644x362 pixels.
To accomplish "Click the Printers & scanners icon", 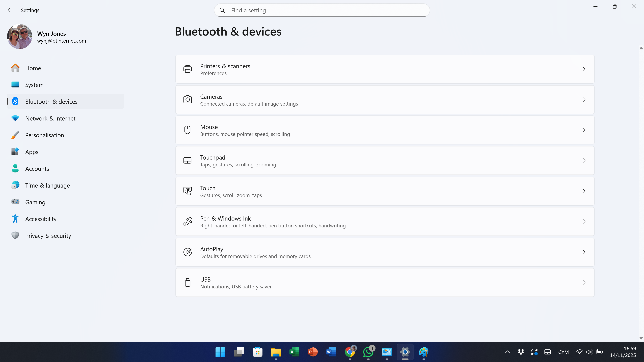I will coord(188,69).
